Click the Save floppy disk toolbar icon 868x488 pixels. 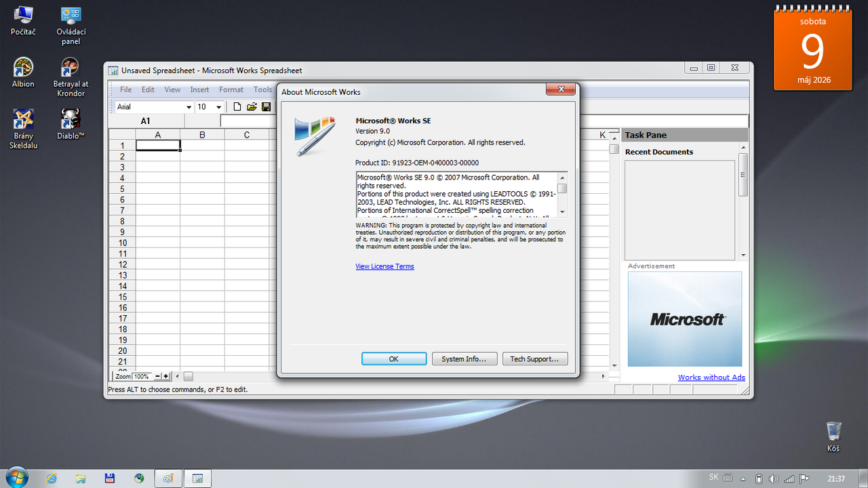266,107
